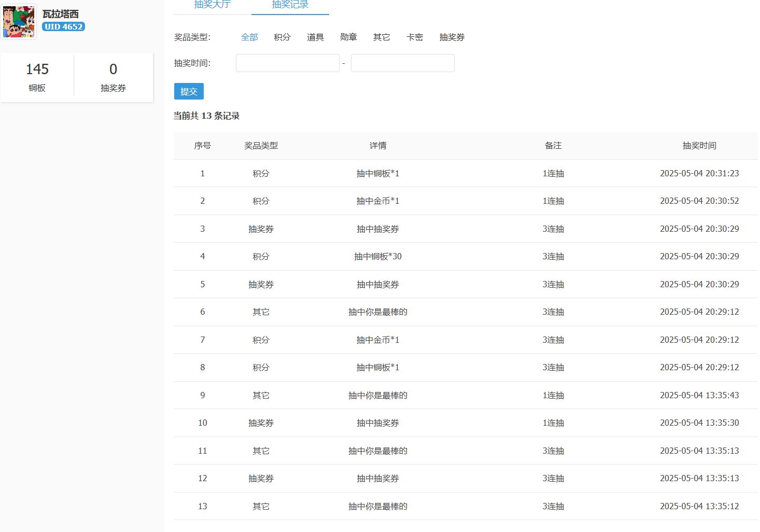Click the 抽奖时间 column header
The image size is (760, 532).
[x=699, y=146]
